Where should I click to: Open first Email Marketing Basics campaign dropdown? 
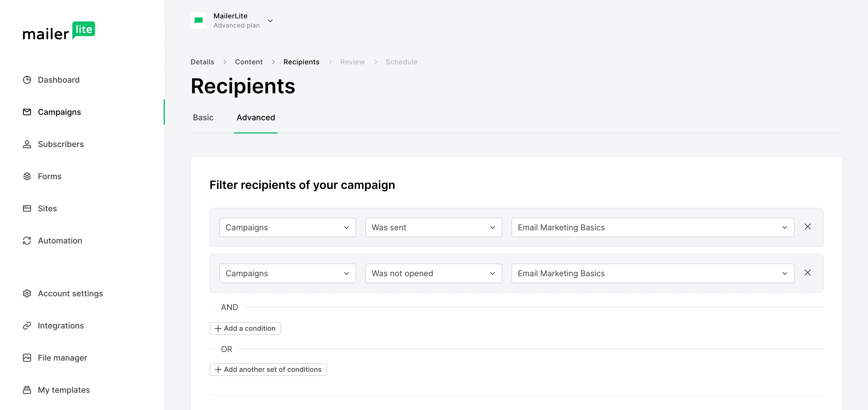click(x=652, y=228)
